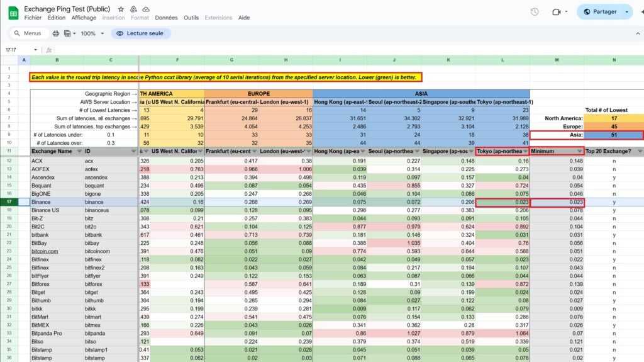Click the Partager button

(x=601, y=12)
